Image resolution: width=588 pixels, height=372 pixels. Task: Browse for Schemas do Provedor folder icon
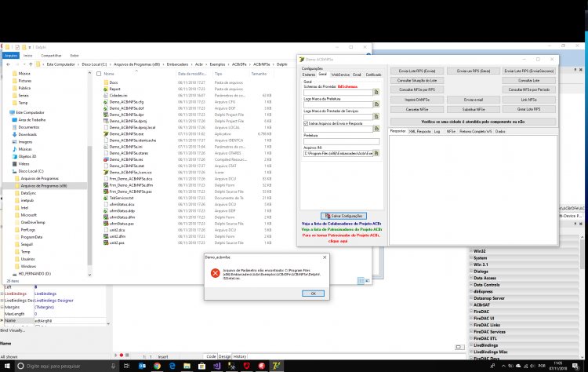click(x=376, y=92)
